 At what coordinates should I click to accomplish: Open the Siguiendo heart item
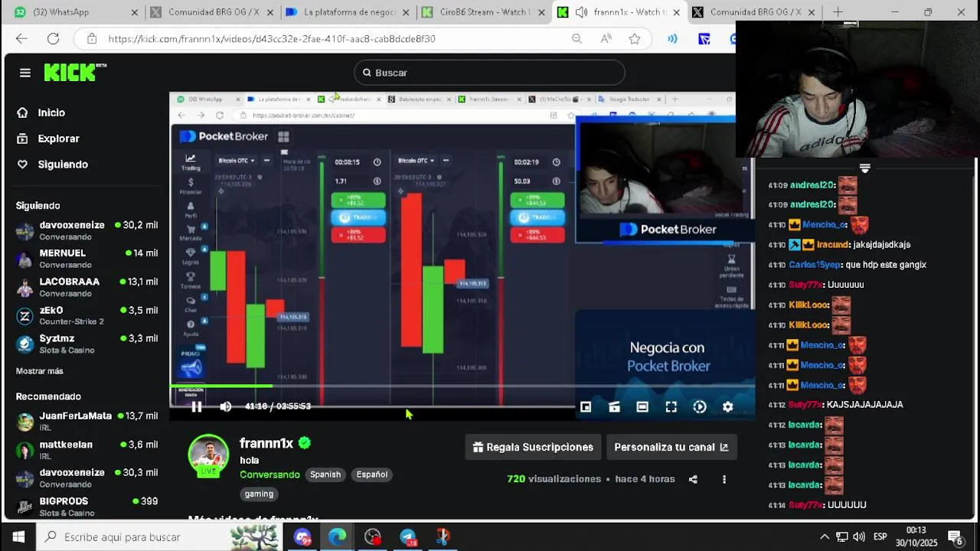pyautogui.click(x=63, y=165)
